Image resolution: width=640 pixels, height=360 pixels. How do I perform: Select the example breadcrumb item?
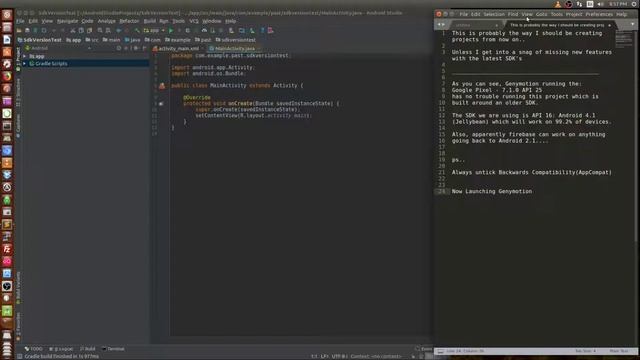tap(178, 40)
